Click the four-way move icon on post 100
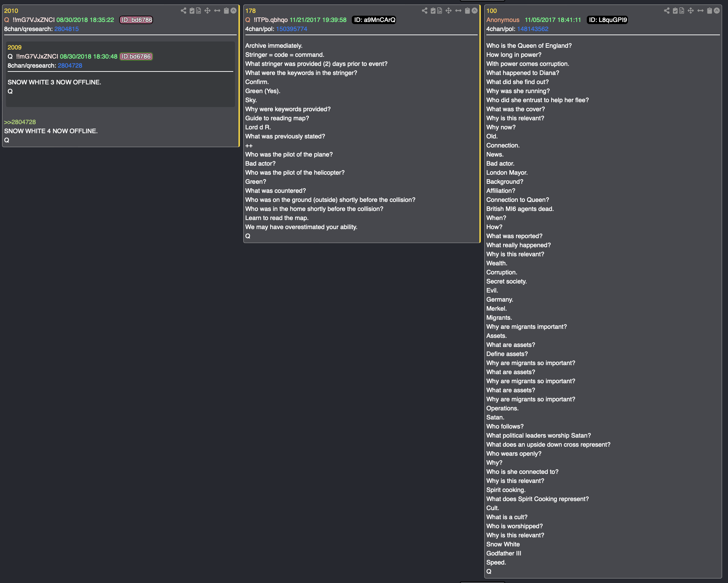 click(x=691, y=11)
